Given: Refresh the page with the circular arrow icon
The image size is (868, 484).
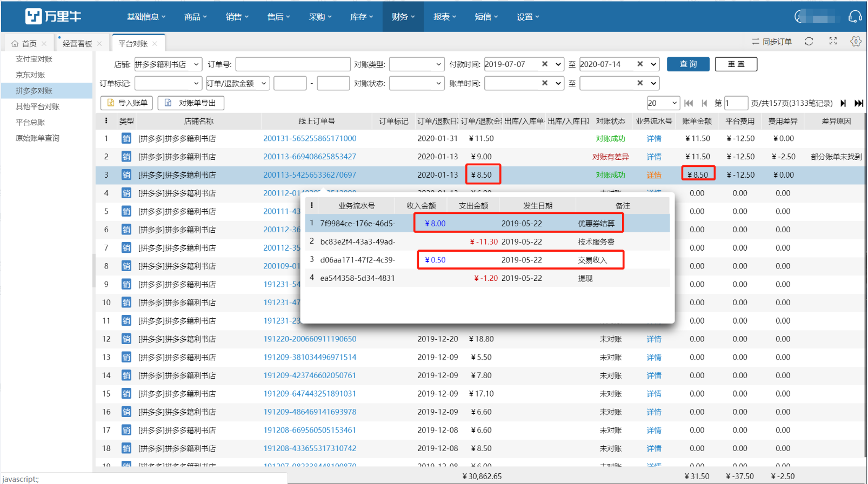Looking at the screenshot, I should (x=809, y=42).
